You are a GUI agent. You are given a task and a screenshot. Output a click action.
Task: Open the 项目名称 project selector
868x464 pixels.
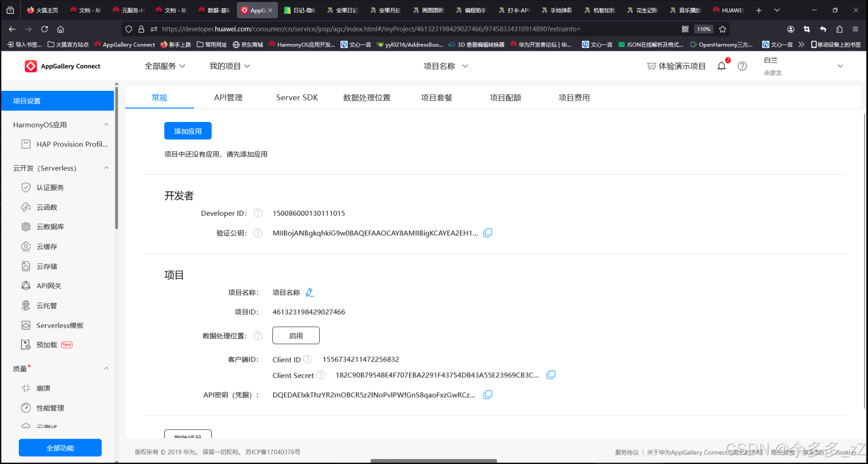[x=446, y=66]
